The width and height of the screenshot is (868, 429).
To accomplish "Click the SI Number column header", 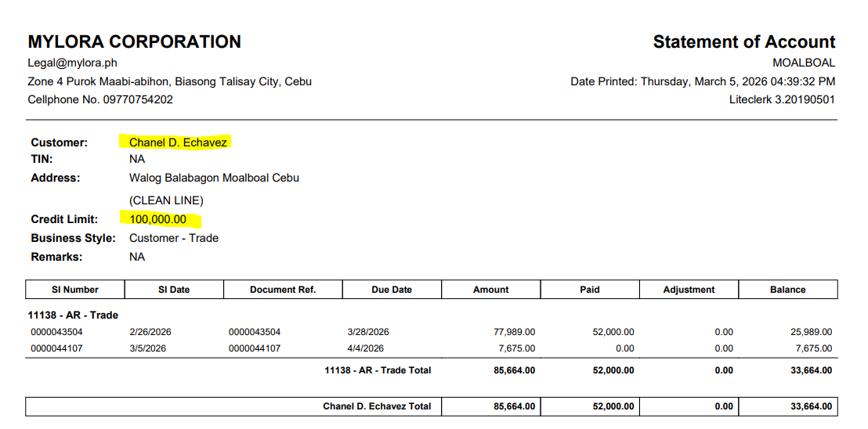I will [x=75, y=290].
